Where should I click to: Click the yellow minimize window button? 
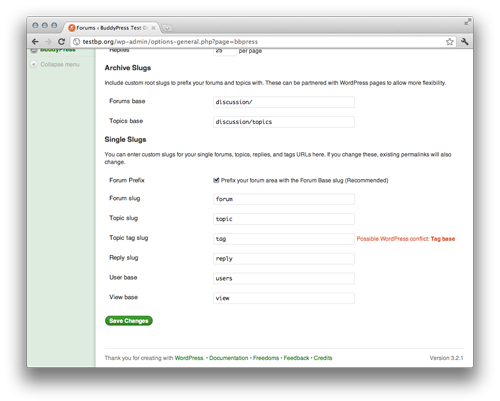click(x=45, y=25)
